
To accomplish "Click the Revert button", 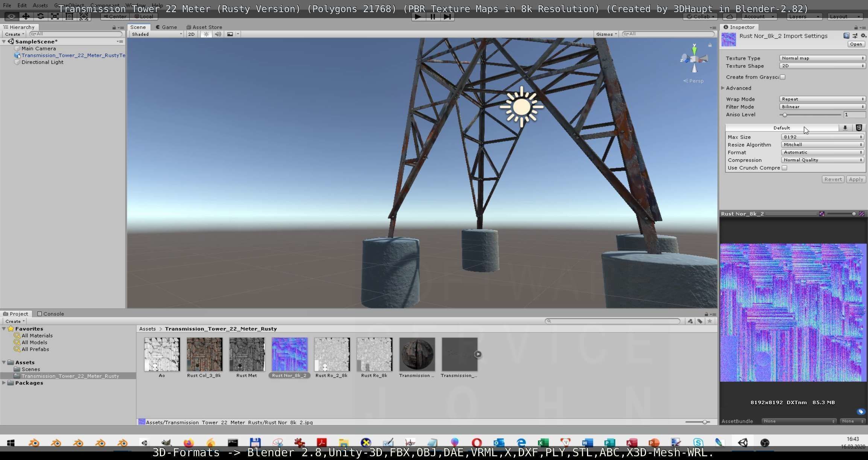I will coord(833,180).
